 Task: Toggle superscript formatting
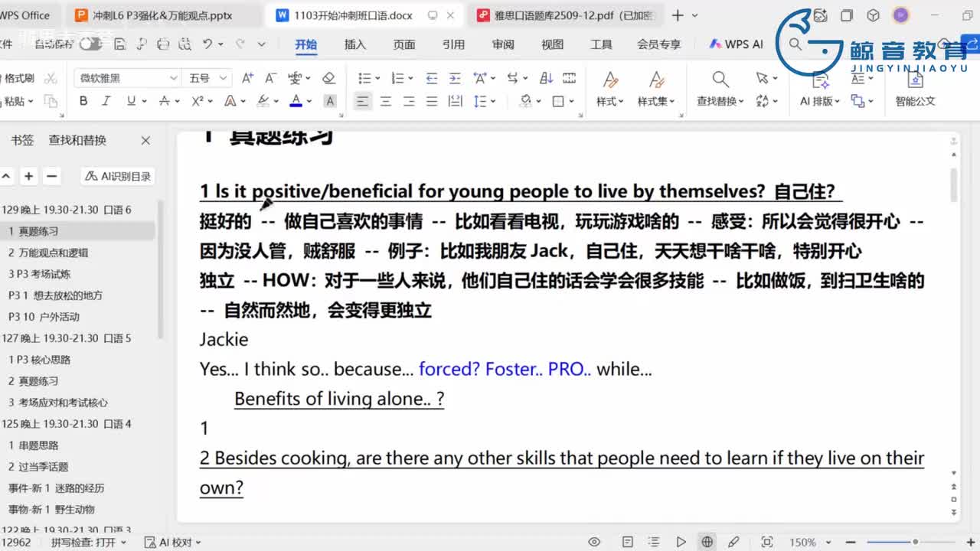(197, 101)
